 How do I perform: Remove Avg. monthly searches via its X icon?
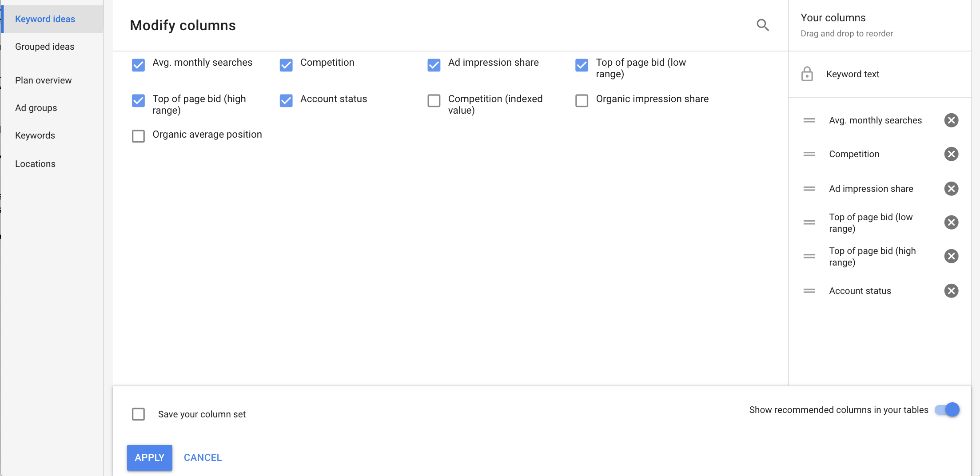[951, 120]
